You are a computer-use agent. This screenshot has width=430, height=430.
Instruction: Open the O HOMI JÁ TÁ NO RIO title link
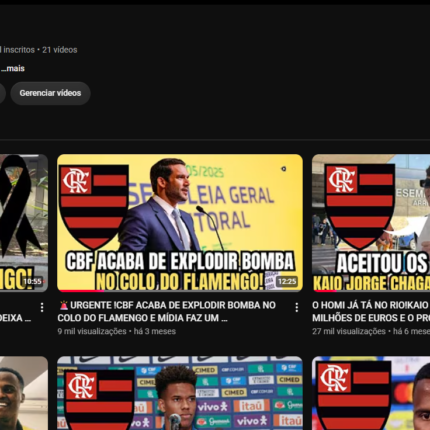click(x=370, y=312)
